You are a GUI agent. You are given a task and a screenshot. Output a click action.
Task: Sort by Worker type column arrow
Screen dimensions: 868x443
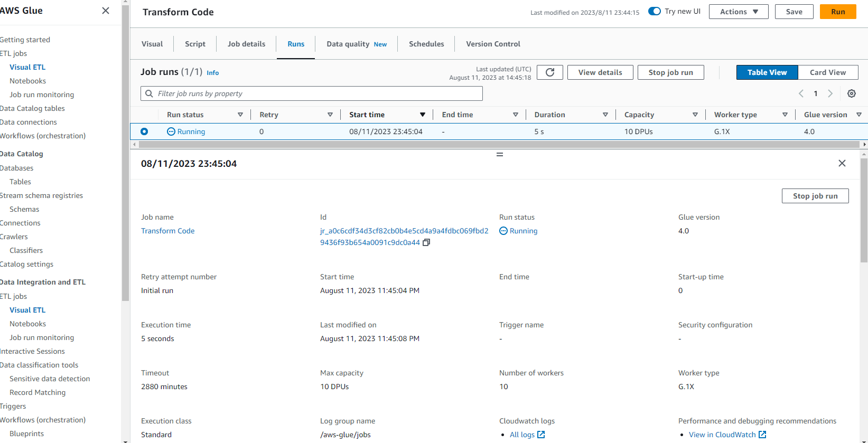click(785, 115)
